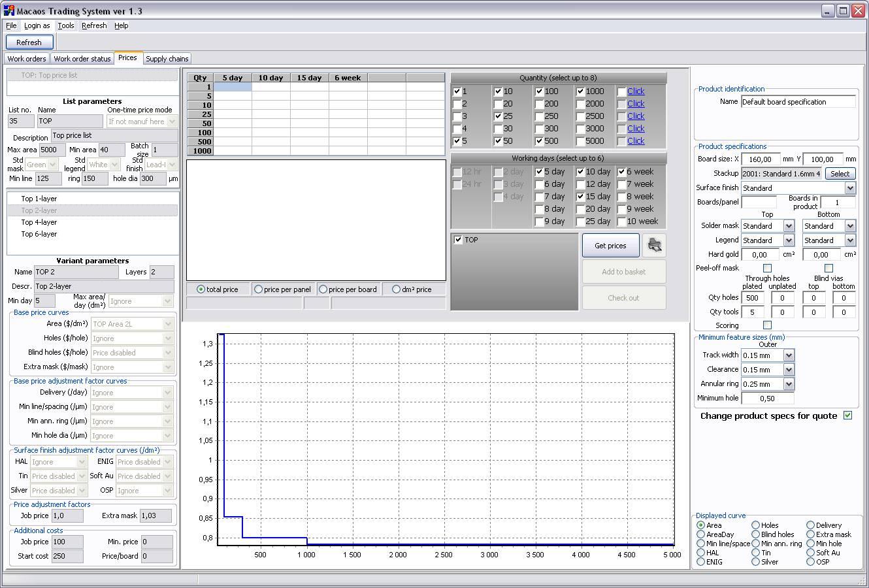Switch to the Work order status tab
The image size is (869, 588).
click(x=82, y=59)
